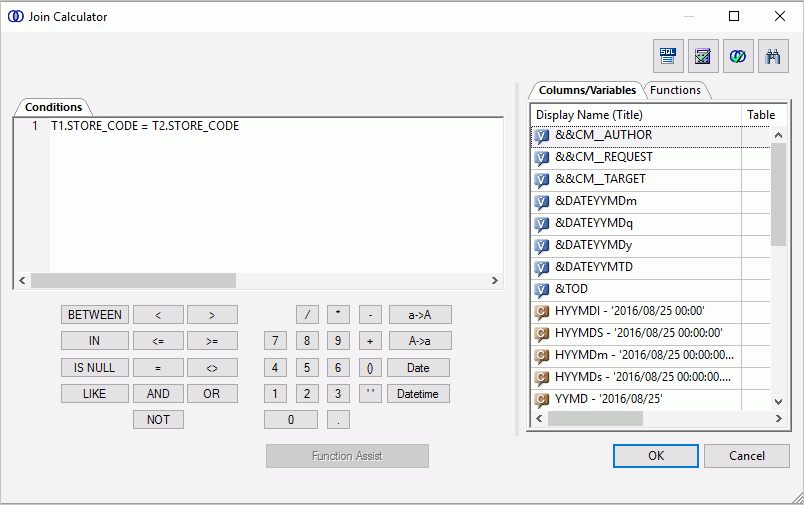Click digit 5 on the keypad

tap(307, 368)
